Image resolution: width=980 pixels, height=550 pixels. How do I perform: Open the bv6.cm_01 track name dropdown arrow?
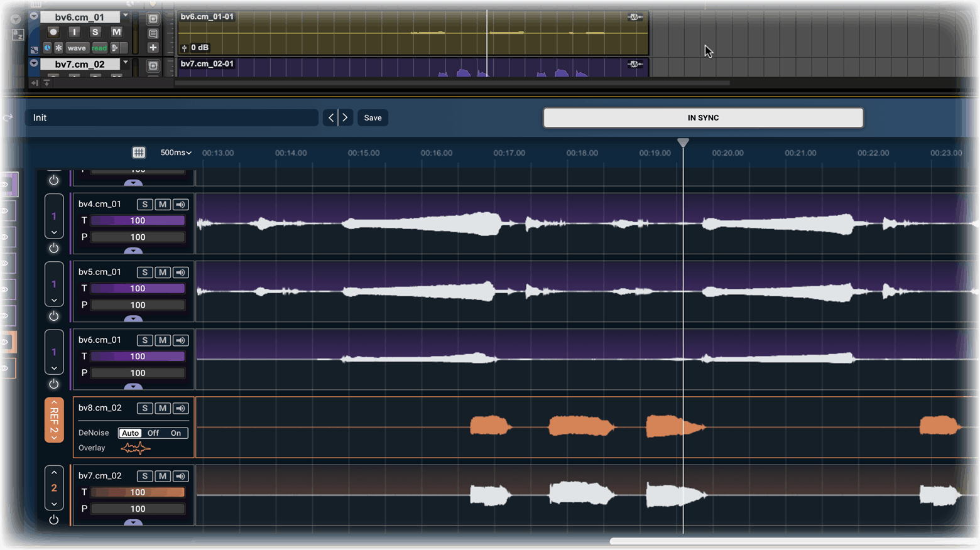[126, 16]
